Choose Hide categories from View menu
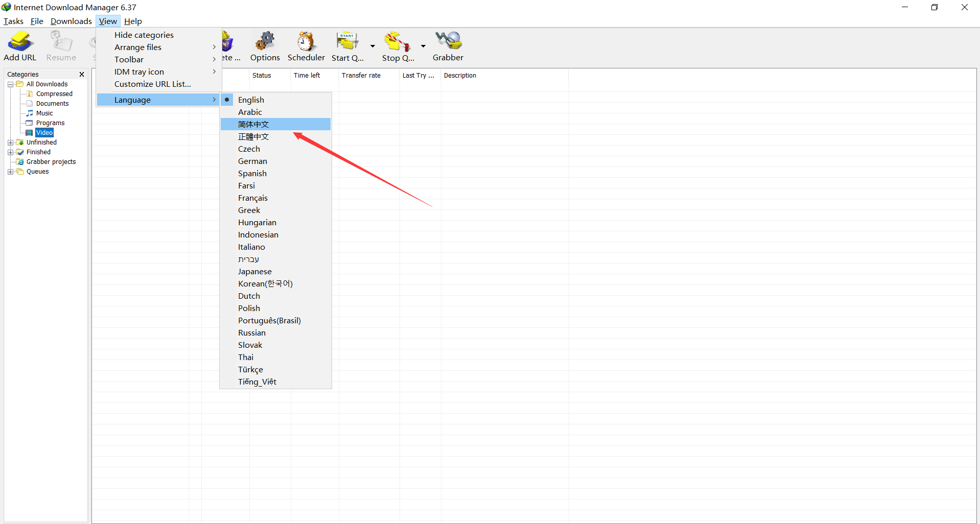 pos(159,35)
